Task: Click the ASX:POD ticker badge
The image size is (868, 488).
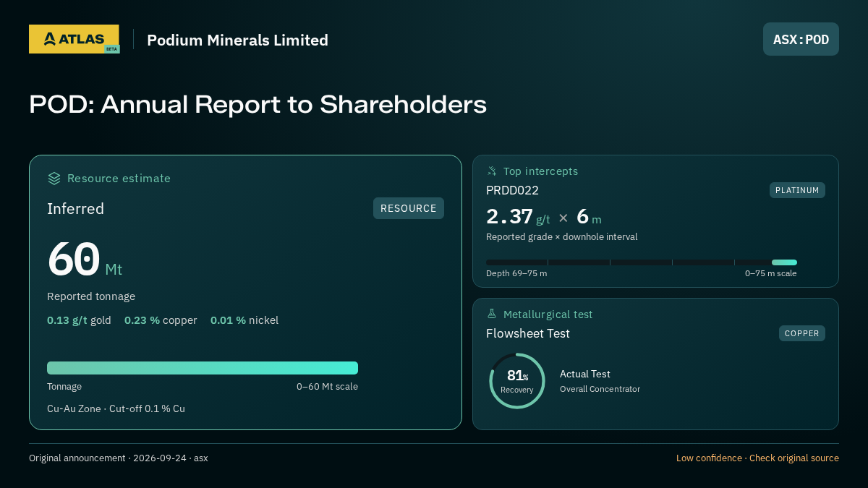Action: click(801, 39)
